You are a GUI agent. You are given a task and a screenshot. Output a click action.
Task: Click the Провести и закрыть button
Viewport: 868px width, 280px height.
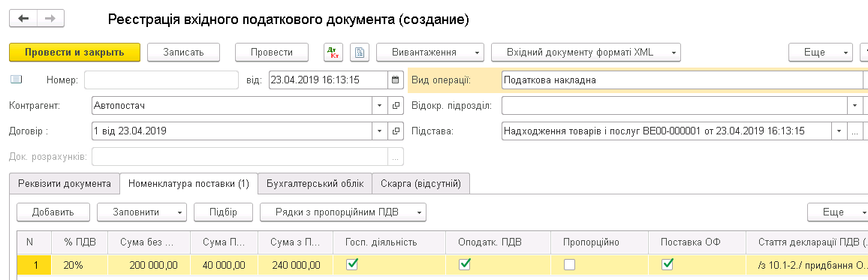pos(75,53)
